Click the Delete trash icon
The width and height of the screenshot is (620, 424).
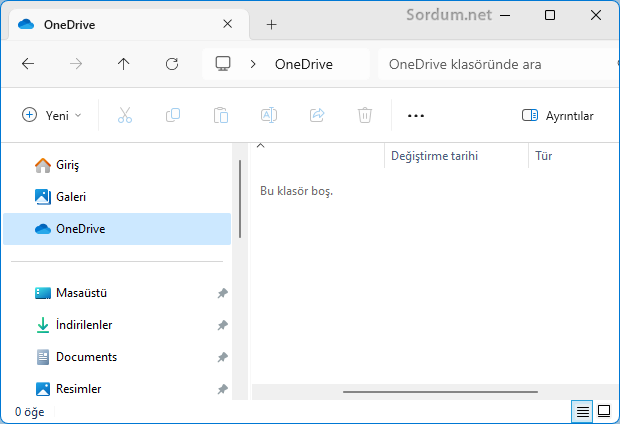[x=365, y=115]
